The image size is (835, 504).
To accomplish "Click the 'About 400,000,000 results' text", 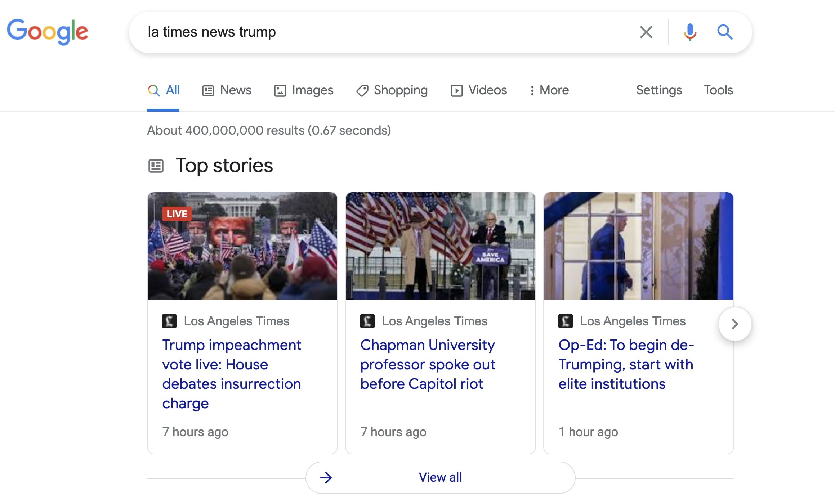I will click(269, 130).
